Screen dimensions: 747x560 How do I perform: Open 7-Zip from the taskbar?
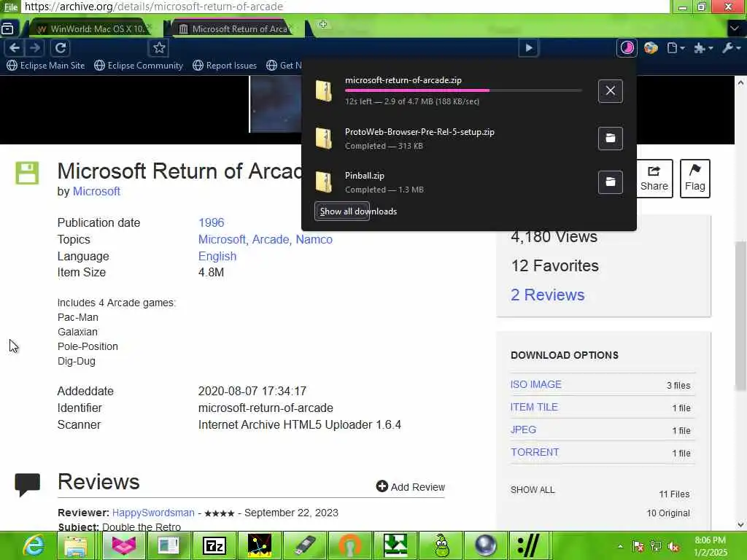coord(214,545)
